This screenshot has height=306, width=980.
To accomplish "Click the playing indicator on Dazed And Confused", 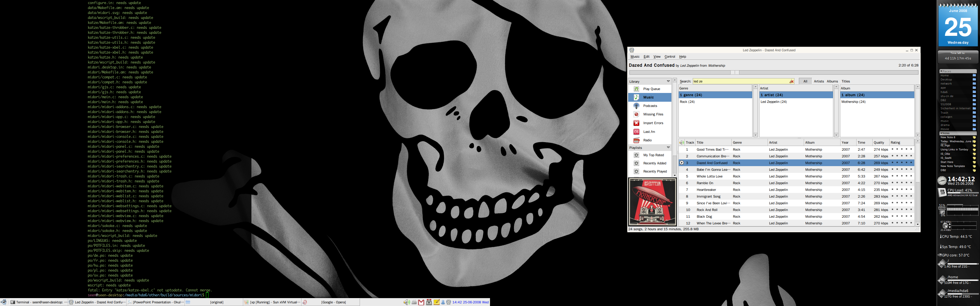I will pos(681,163).
